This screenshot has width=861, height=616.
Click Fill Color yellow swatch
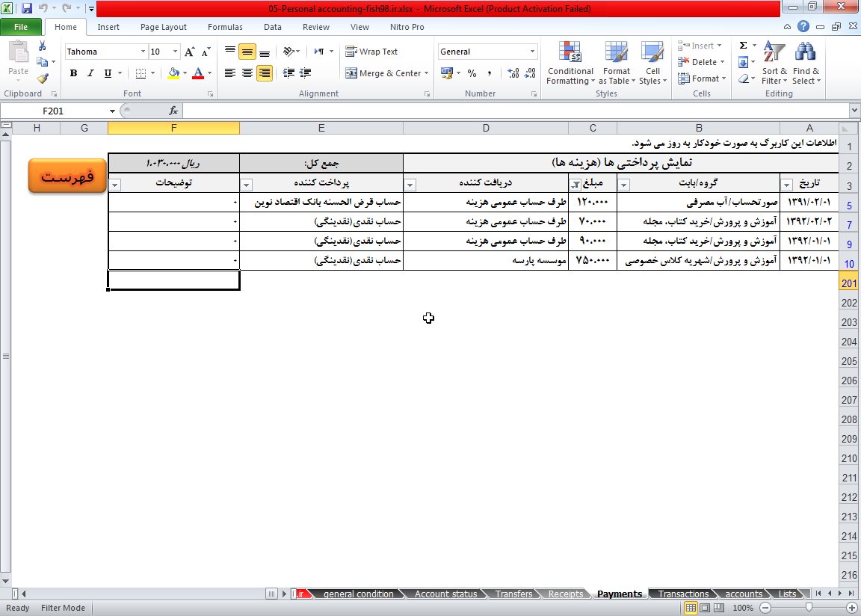(x=173, y=73)
